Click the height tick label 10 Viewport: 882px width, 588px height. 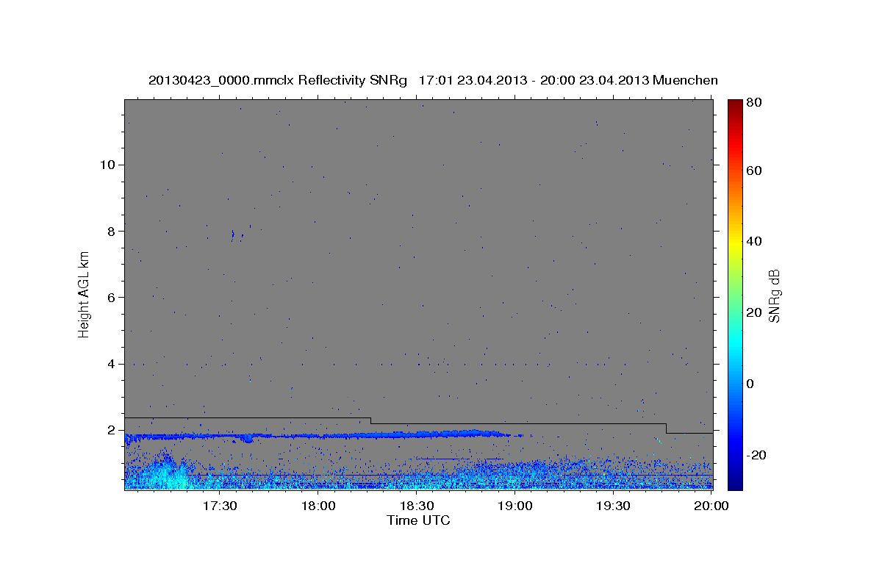[107, 165]
